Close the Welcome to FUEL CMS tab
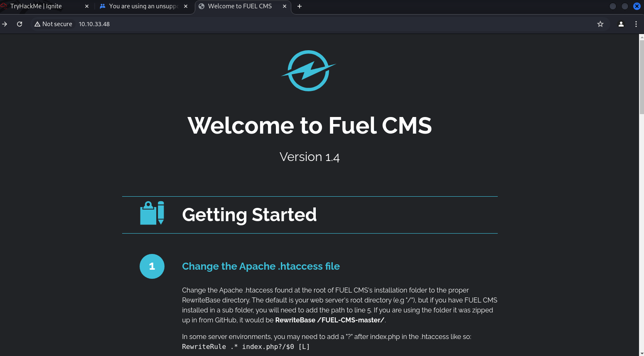The width and height of the screenshot is (644, 356). (x=285, y=6)
